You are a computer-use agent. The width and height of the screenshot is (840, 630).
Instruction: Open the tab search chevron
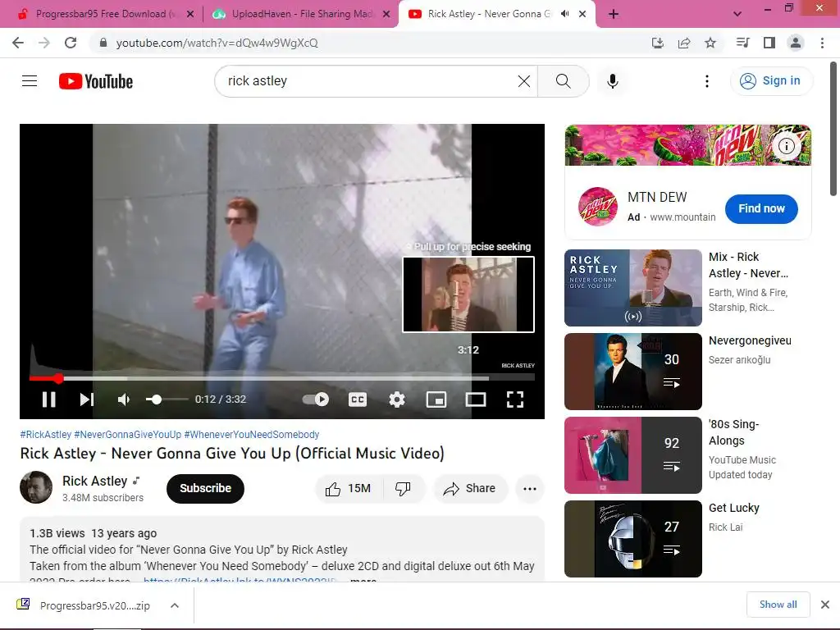point(737,14)
